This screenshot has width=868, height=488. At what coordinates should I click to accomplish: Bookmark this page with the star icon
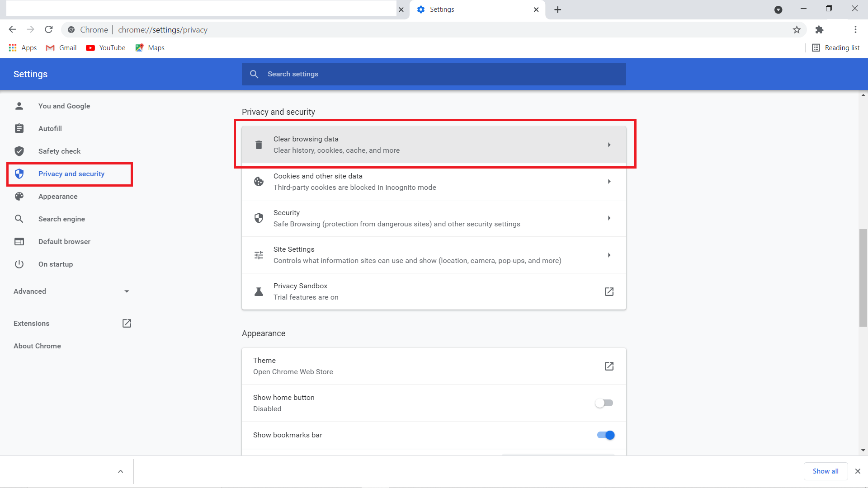[x=797, y=29]
